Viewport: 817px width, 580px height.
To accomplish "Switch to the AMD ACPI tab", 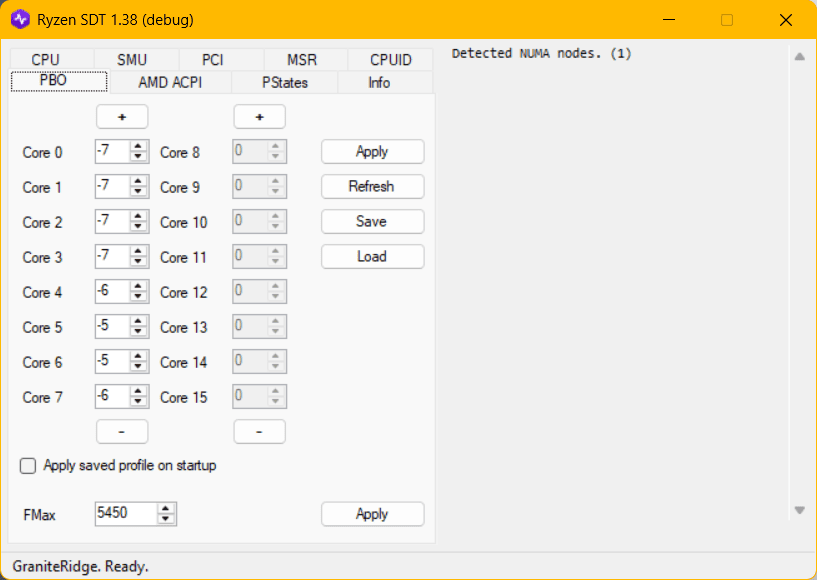I will tap(170, 83).
